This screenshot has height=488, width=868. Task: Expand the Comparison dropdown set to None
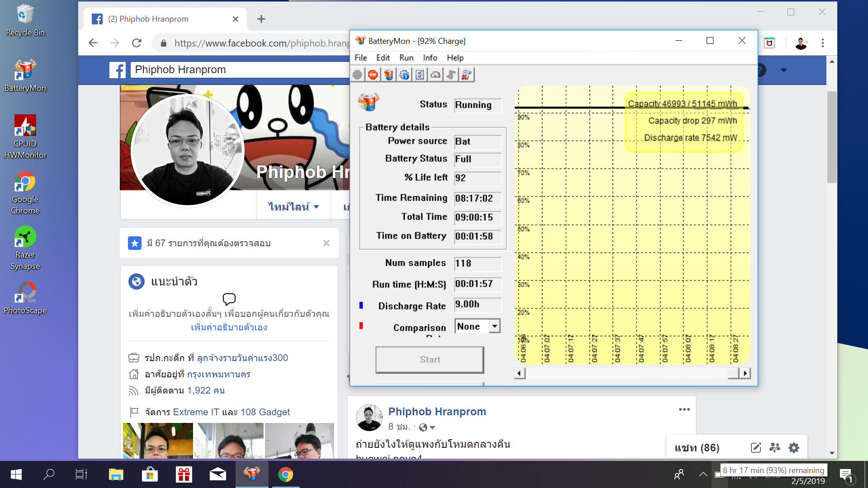coord(495,326)
